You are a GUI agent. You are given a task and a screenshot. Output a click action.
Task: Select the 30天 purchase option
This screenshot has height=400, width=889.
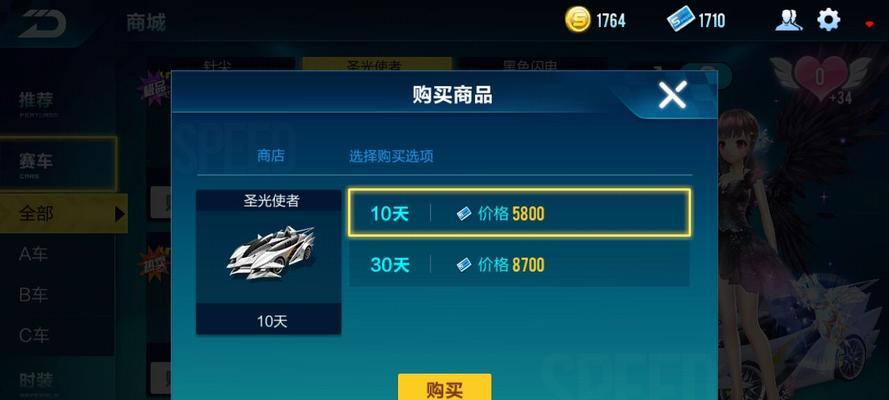[x=519, y=265]
